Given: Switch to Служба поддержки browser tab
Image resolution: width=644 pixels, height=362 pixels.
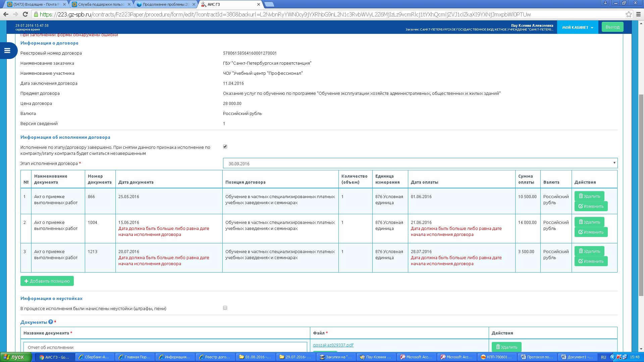Looking at the screenshot, I should tap(101, 4).
